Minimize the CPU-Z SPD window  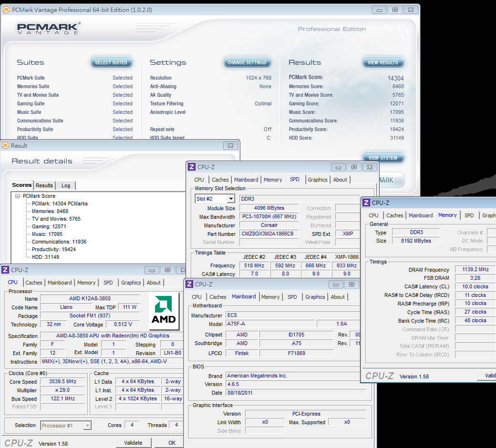[338, 167]
